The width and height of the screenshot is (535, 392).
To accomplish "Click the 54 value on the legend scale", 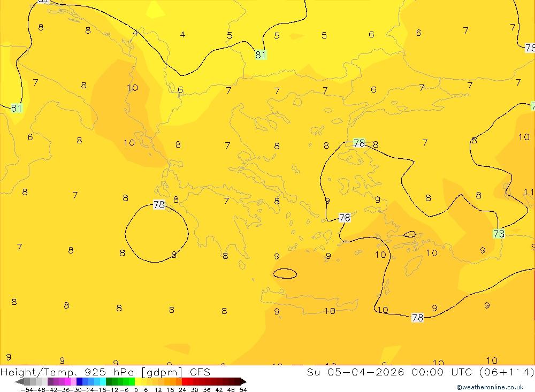I will pos(243,390).
